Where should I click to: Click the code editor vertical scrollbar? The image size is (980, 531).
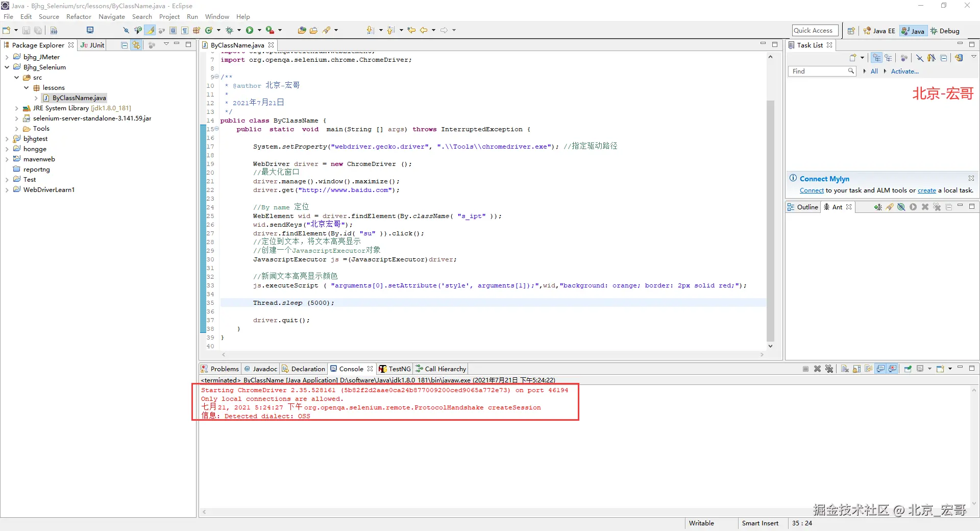770,220
